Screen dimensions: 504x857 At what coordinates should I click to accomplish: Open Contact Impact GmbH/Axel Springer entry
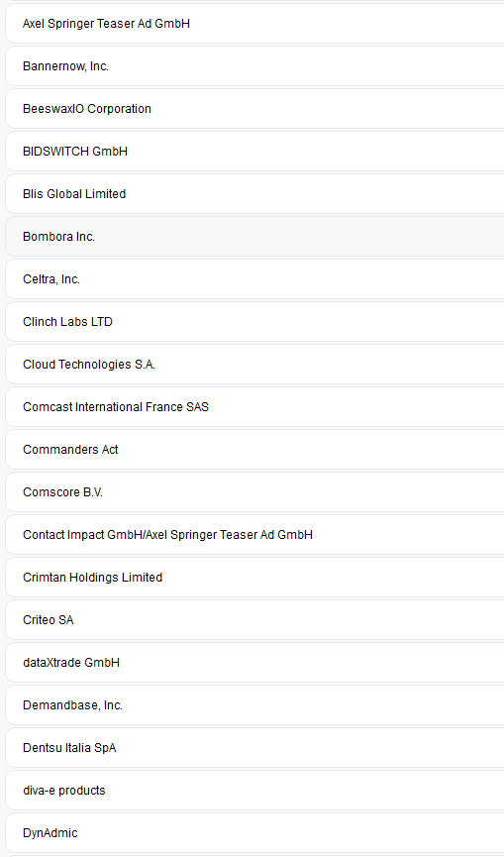[x=254, y=535]
